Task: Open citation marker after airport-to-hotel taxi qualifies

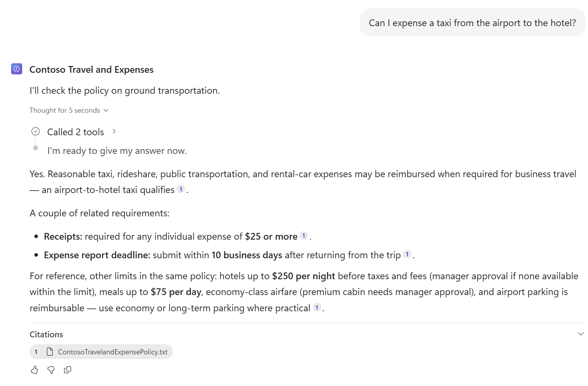Action: (181, 189)
